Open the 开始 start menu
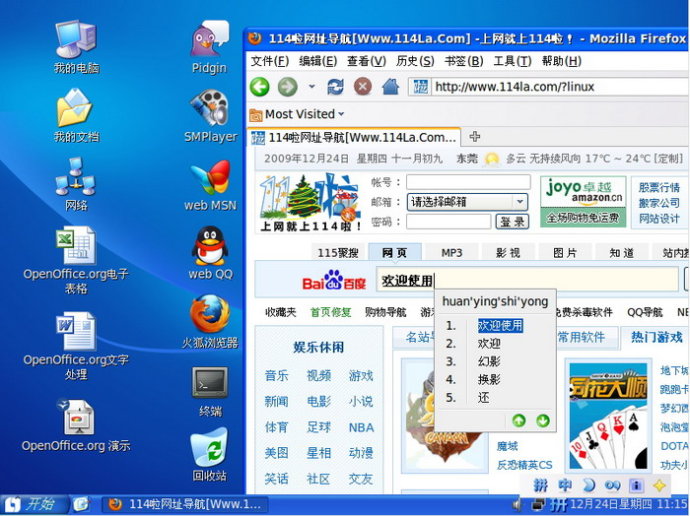690x516 pixels. 33,504
